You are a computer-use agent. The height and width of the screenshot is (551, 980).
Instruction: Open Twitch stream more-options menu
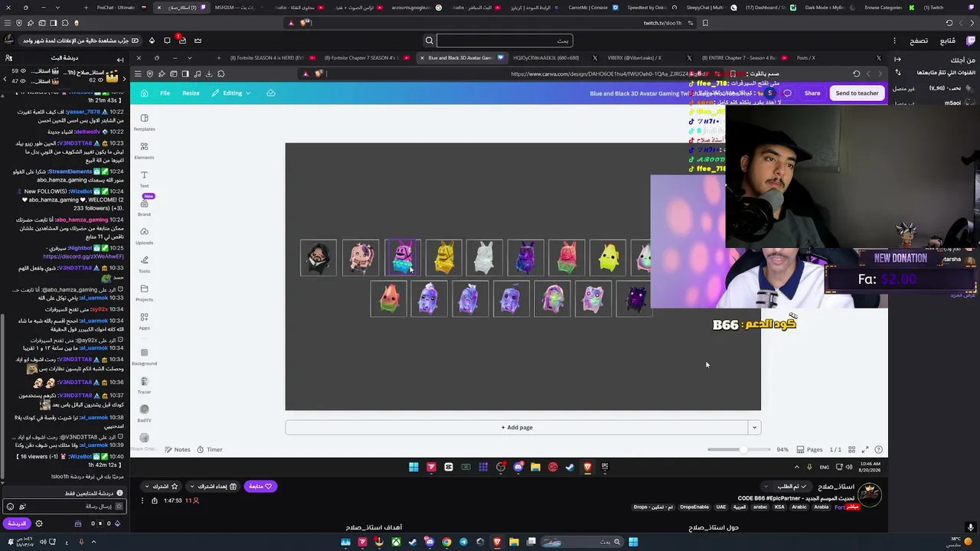coord(142,500)
